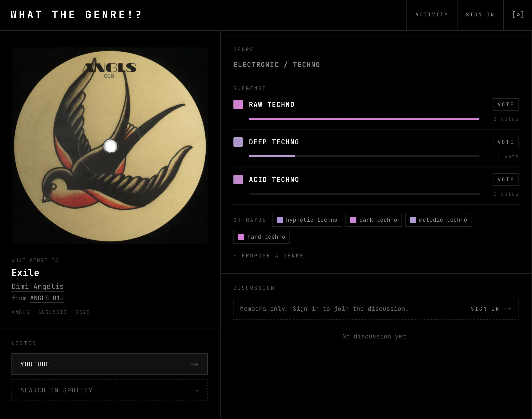Viewport: 532px width, 419px height.
Task: Click the Raw Techno vote progress bar
Action: [x=364, y=119]
